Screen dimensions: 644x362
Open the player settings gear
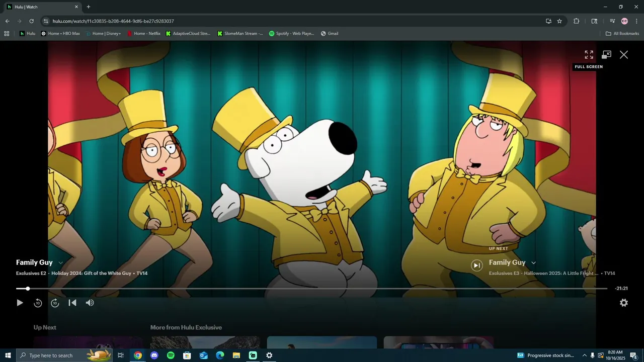(x=624, y=303)
